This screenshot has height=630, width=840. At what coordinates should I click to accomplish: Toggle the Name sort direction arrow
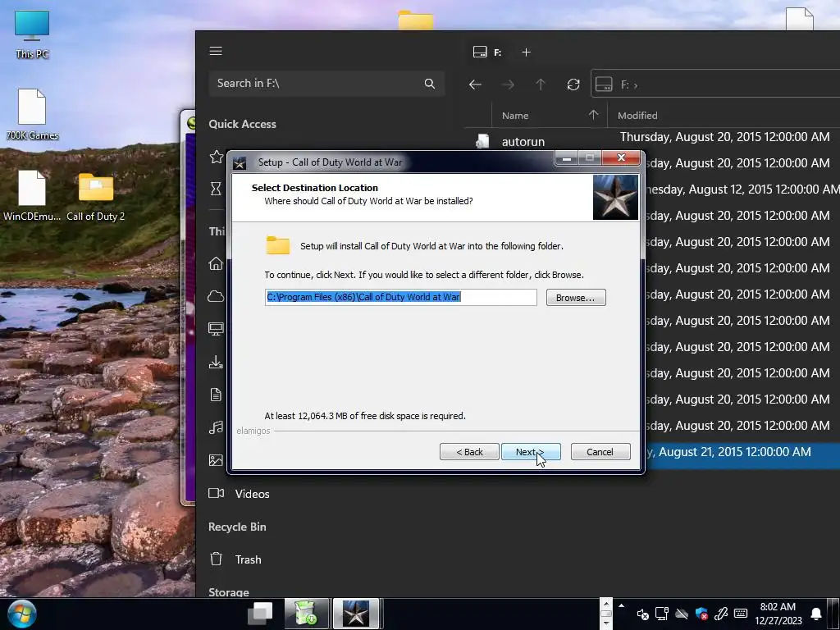point(594,115)
